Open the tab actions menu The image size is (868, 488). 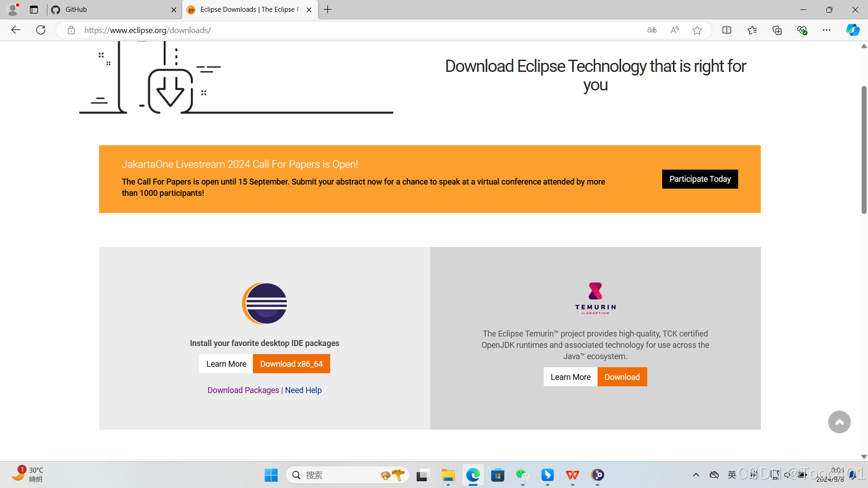[34, 9]
